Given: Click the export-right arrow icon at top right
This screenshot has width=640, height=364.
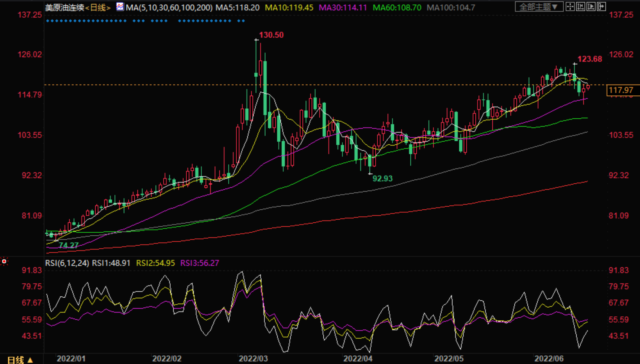Looking at the screenshot, I should coord(601,6).
